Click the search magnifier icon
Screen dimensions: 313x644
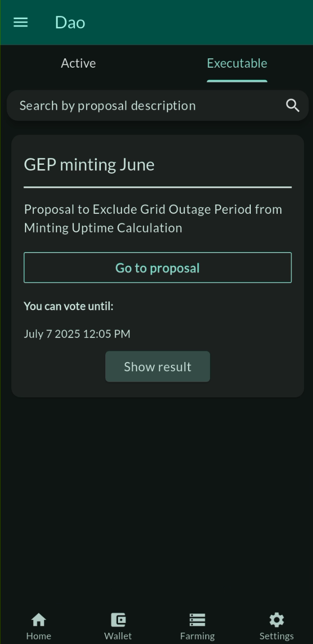coord(292,105)
